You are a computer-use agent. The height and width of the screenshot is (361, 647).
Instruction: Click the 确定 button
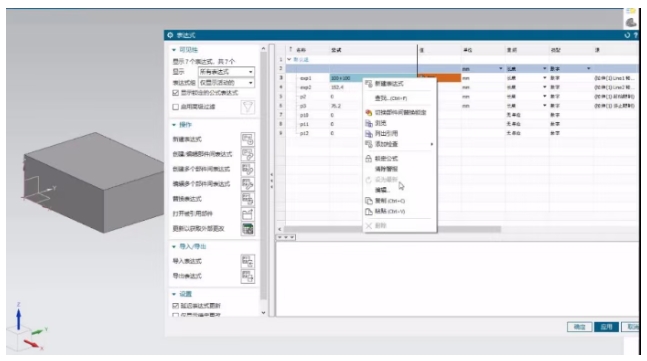click(579, 327)
